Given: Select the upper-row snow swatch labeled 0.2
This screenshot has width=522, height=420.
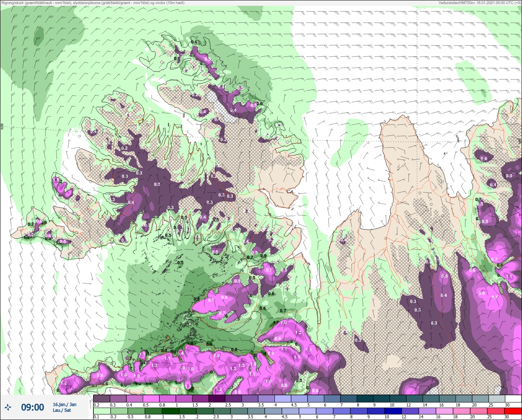Looking at the screenshot, I should tap(102, 398).
